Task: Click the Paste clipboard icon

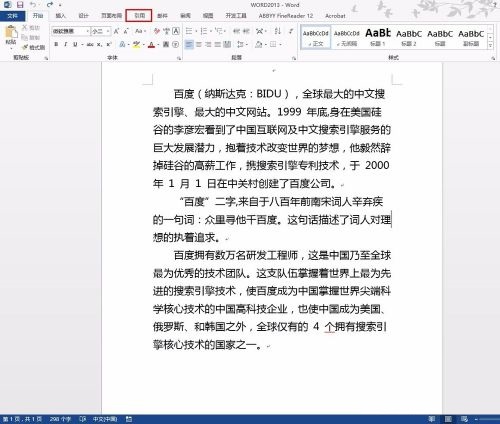Action: (11, 32)
